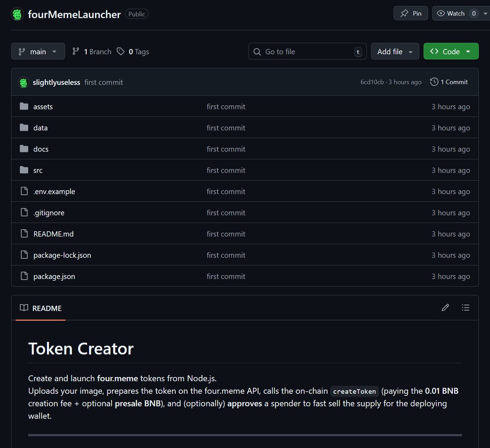This screenshot has height=448, width=490.
Task: Open the green Code dropdown
Action: (x=451, y=51)
